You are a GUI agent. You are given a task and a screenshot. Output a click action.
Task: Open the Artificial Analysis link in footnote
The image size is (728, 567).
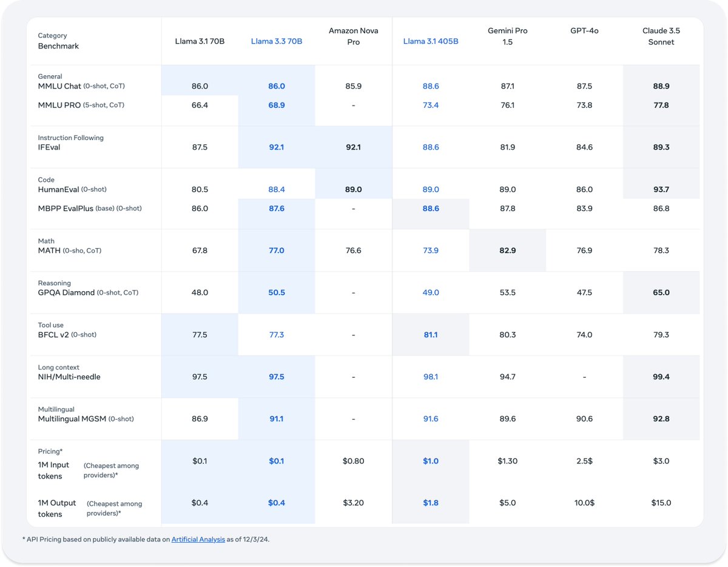[198, 539]
